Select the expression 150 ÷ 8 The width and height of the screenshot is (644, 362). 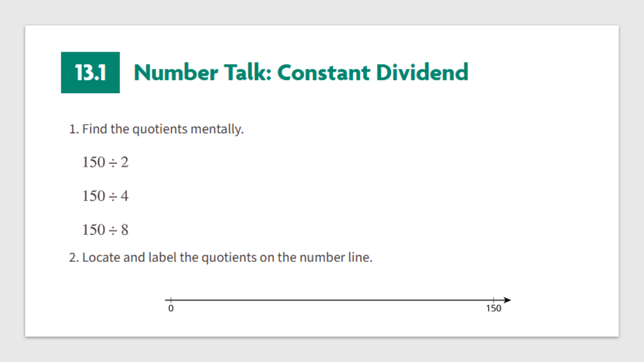click(x=105, y=230)
